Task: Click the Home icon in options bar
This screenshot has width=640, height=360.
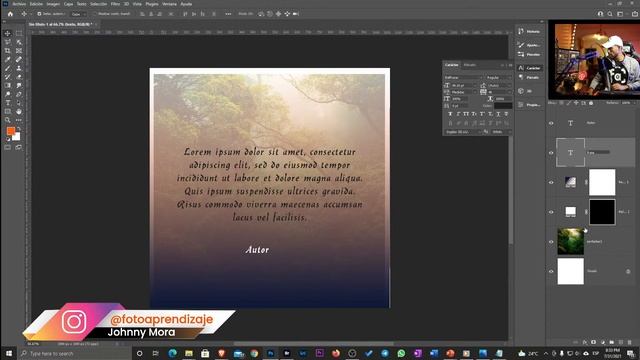Action: coord(10,14)
